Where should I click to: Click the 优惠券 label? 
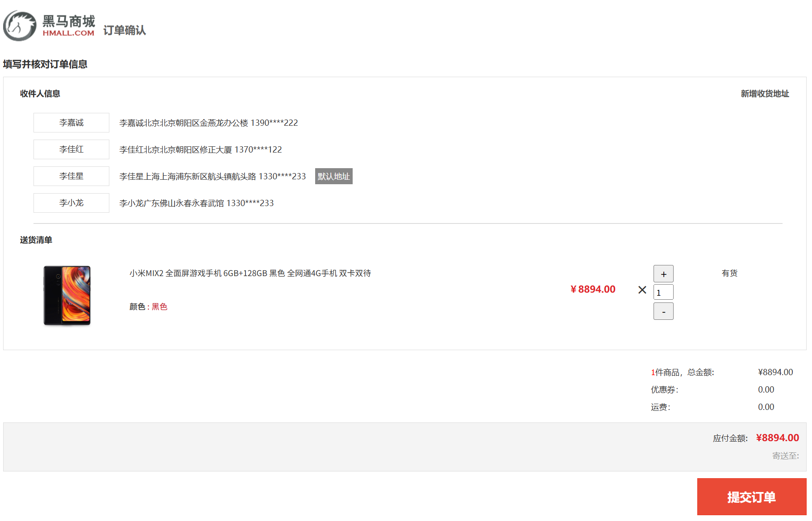pos(664,389)
